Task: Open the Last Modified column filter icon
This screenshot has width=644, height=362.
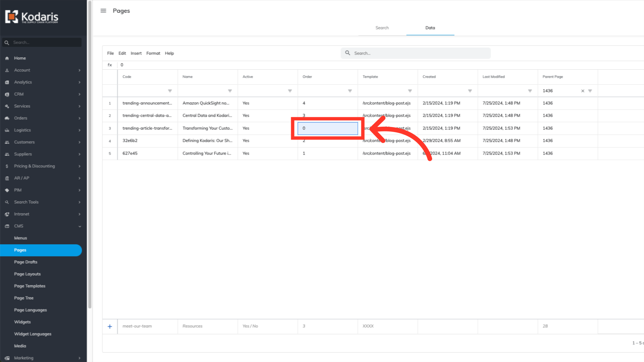Action: click(530, 91)
